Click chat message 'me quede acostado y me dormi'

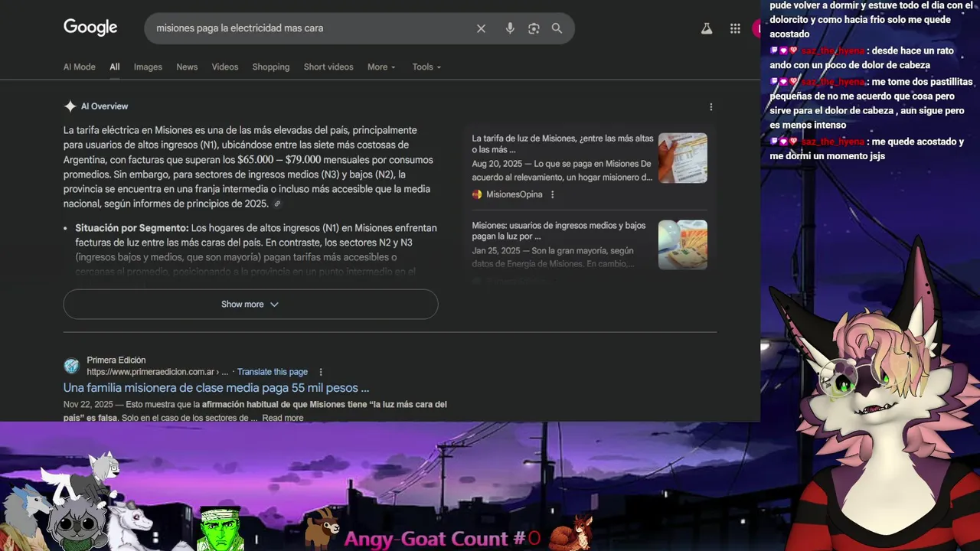click(x=867, y=148)
